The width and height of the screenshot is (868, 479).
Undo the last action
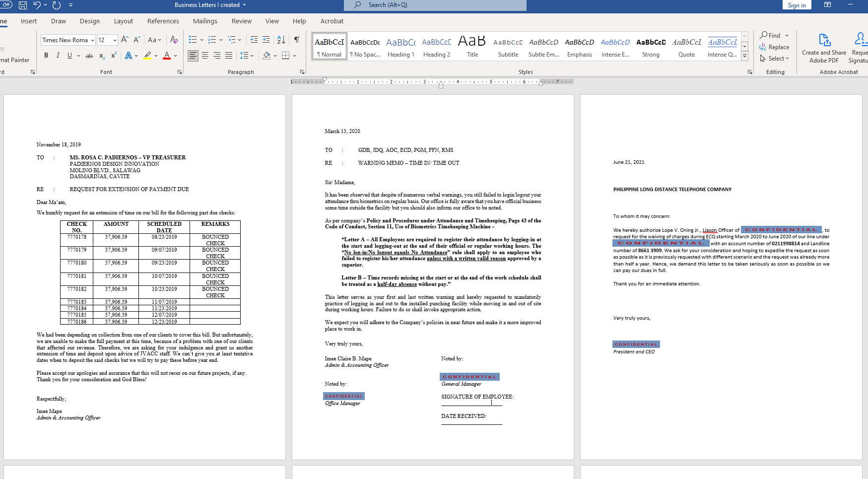pos(37,5)
